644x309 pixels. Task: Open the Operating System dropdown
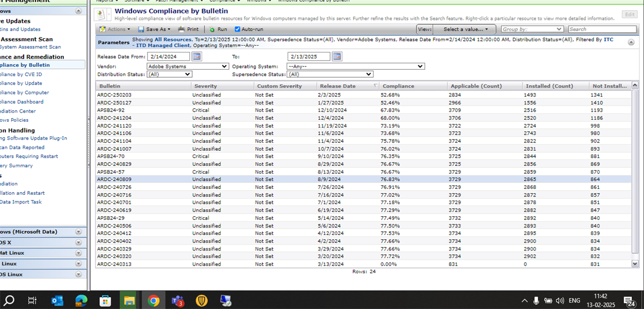coord(355,67)
